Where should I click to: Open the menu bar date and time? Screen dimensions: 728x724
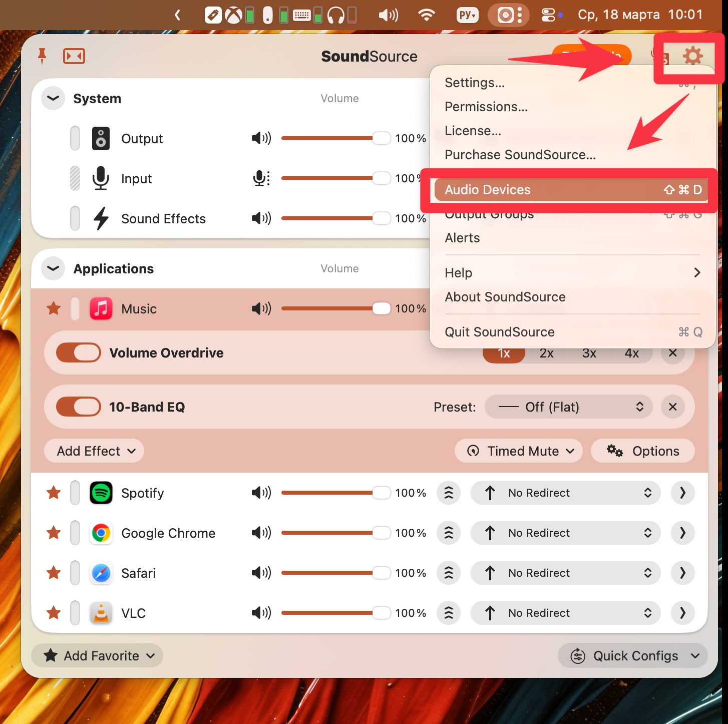click(640, 15)
